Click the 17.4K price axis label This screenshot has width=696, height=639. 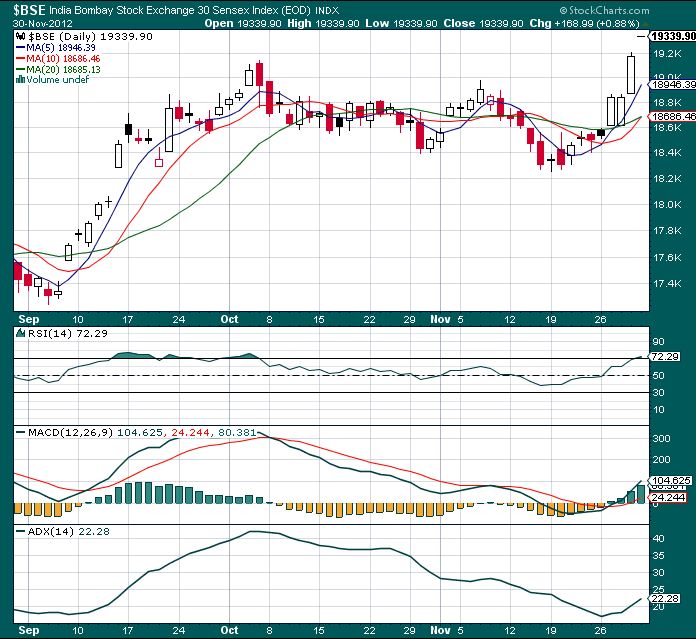[667, 284]
